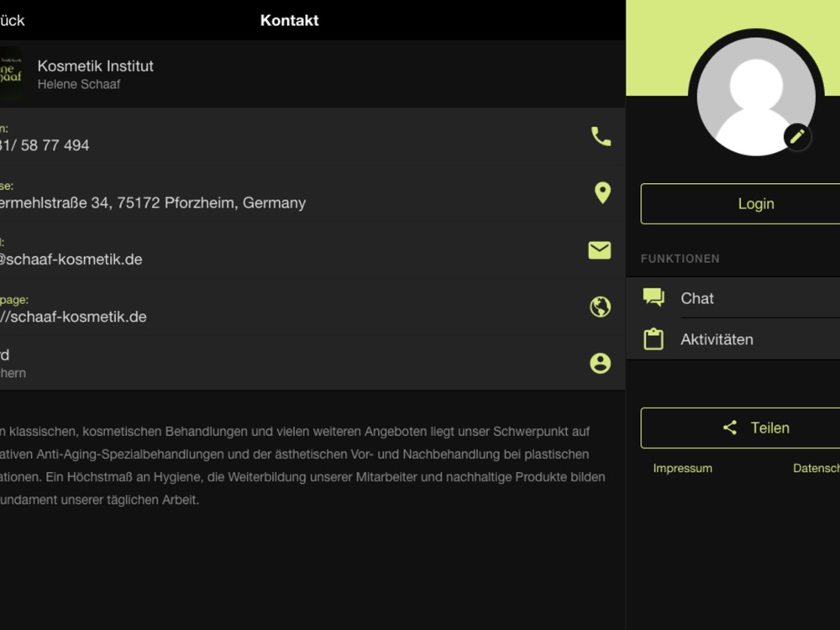Tap the save contact person icon
840x630 pixels.
pos(600,363)
